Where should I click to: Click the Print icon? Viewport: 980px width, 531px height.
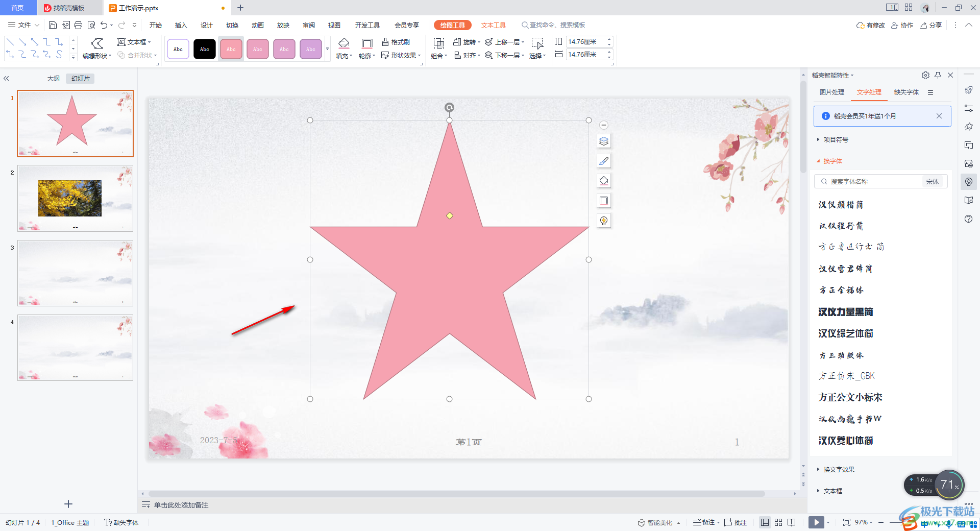coord(78,25)
